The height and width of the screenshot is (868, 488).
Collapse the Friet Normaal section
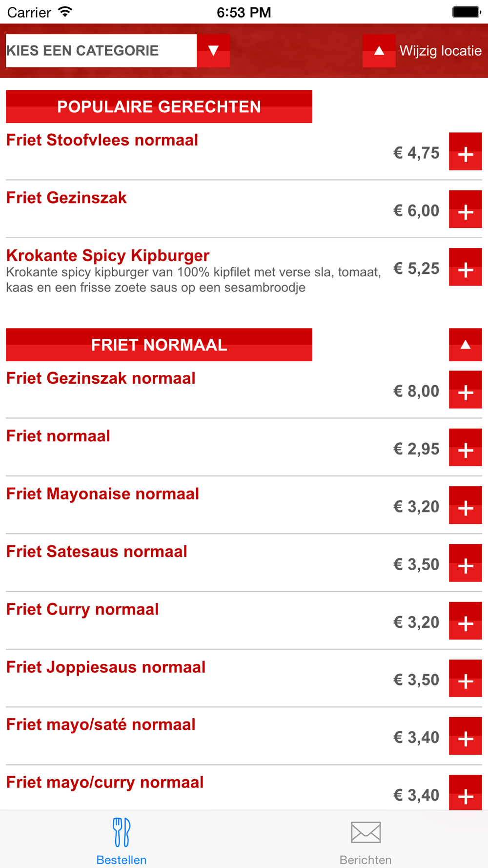[x=465, y=345]
